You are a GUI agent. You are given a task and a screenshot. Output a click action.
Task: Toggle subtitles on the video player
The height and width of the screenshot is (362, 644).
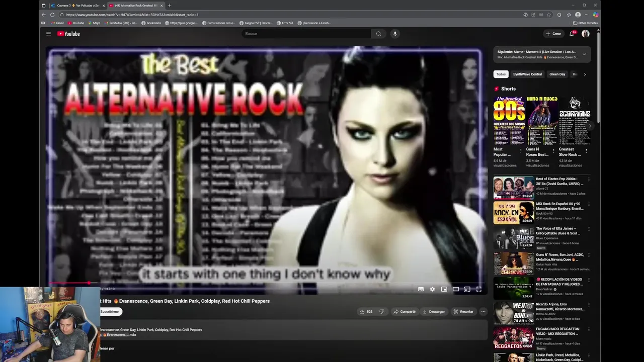tap(421, 289)
